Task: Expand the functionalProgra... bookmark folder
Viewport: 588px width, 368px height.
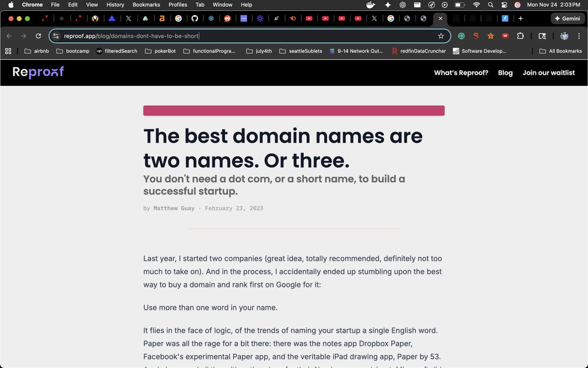Action: [209, 51]
